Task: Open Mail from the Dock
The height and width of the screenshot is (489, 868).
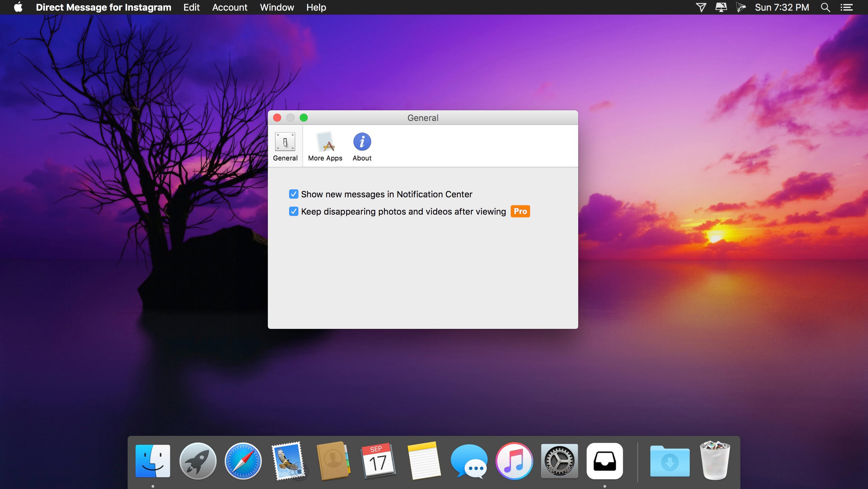Action: click(x=289, y=462)
